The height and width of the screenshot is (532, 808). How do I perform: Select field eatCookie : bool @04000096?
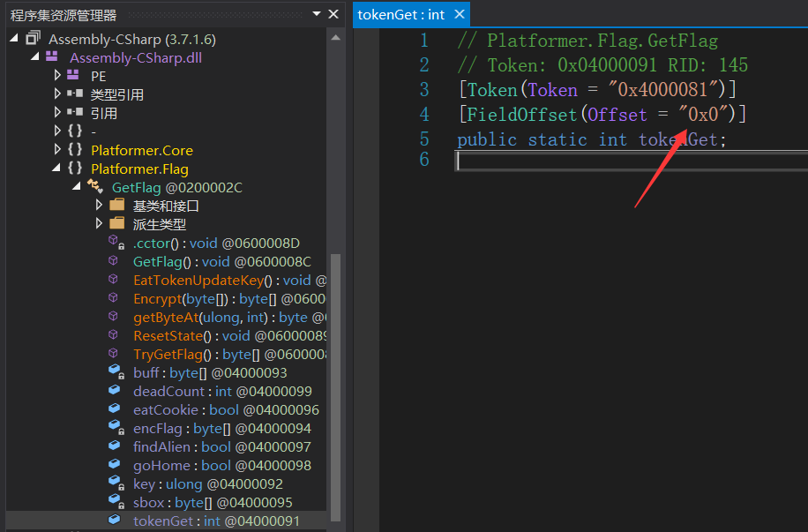[x=226, y=410]
